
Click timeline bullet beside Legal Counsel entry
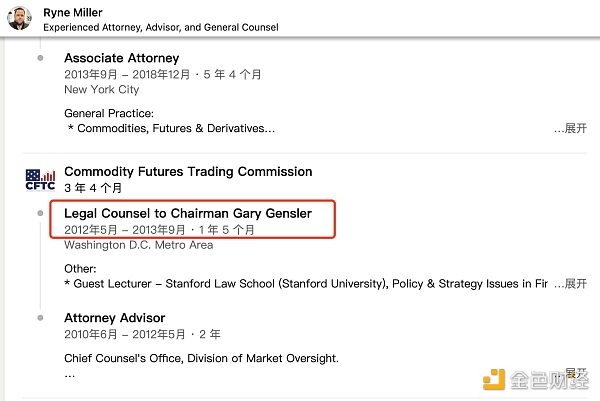(40, 214)
